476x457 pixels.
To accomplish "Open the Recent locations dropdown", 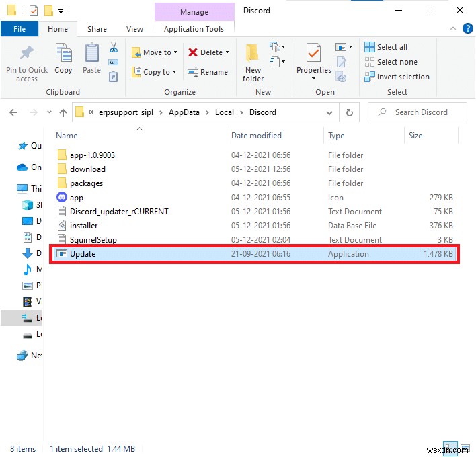I will (x=49, y=112).
